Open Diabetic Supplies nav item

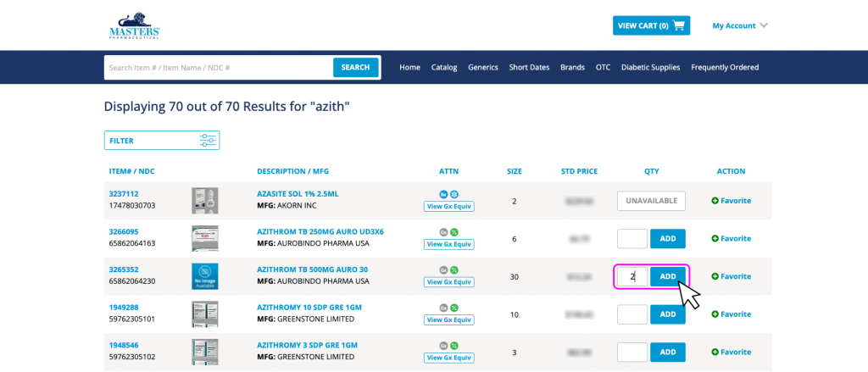coord(650,68)
